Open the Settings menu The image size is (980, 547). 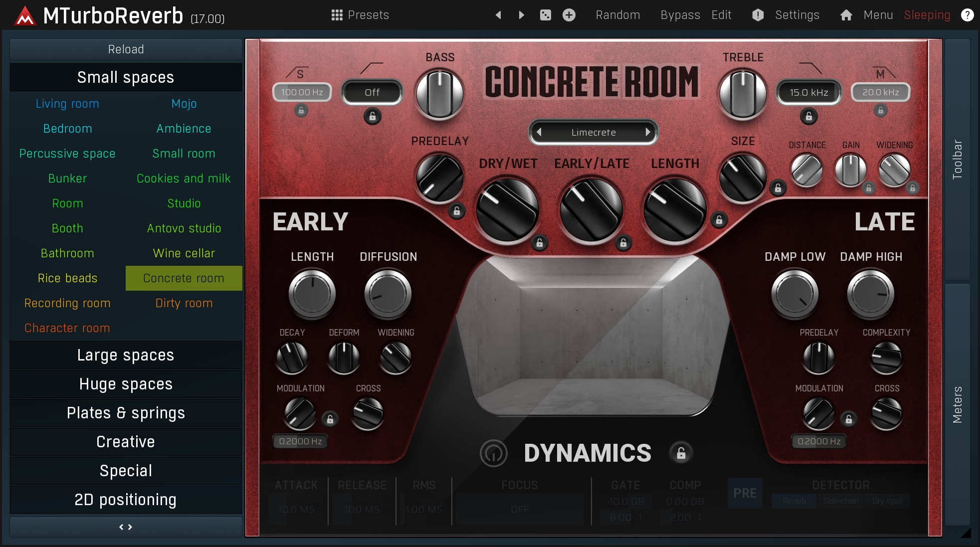tap(796, 15)
